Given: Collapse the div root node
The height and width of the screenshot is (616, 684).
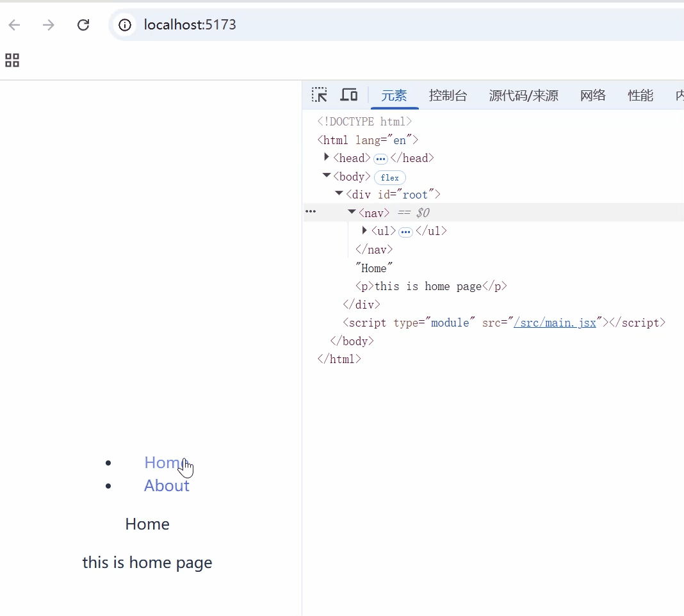Looking at the screenshot, I should point(339,193).
